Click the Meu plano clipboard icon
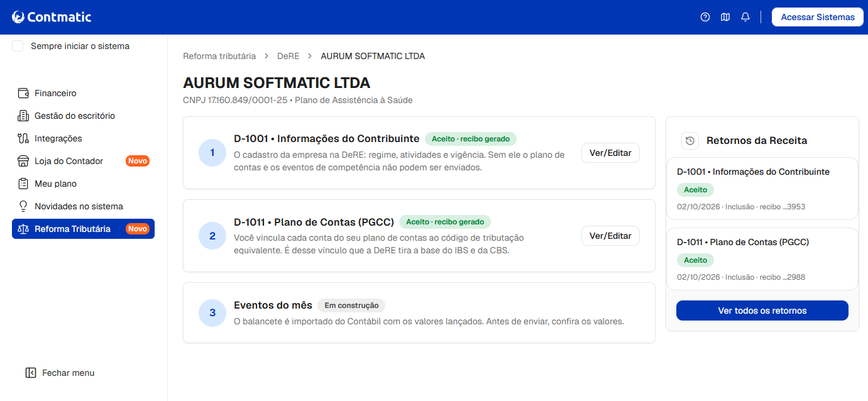 point(23,184)
